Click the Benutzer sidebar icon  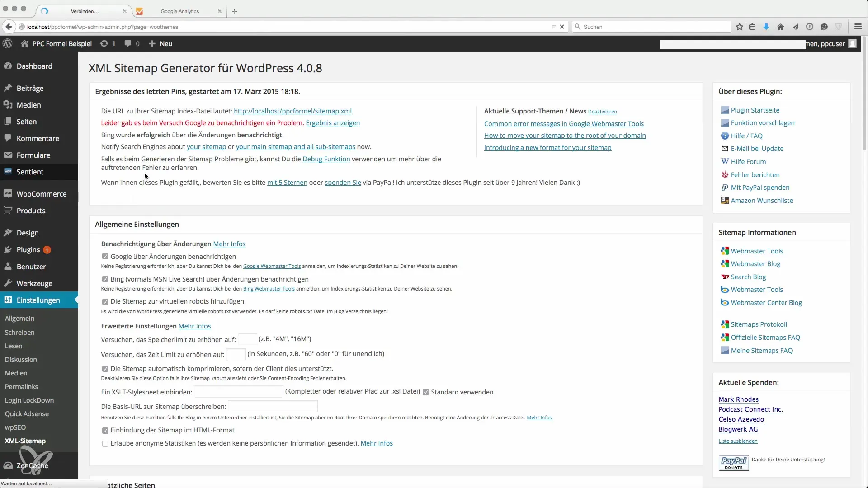[x=8, y=267]
